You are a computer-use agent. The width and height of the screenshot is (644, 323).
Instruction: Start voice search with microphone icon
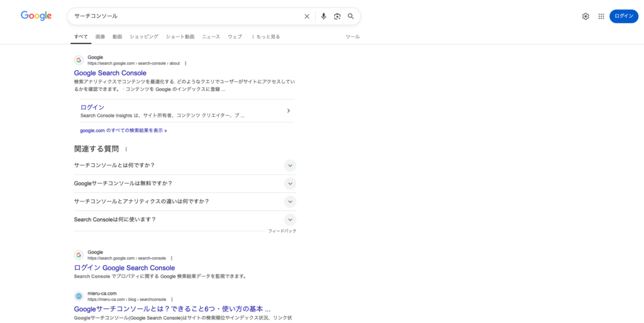(x=324, y=16)
